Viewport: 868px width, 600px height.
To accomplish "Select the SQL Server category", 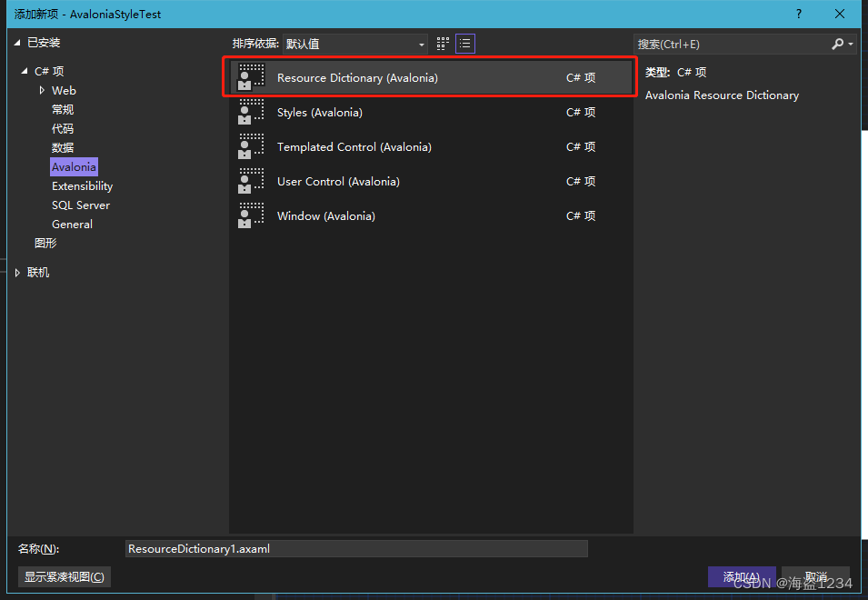I will (81, 205).
